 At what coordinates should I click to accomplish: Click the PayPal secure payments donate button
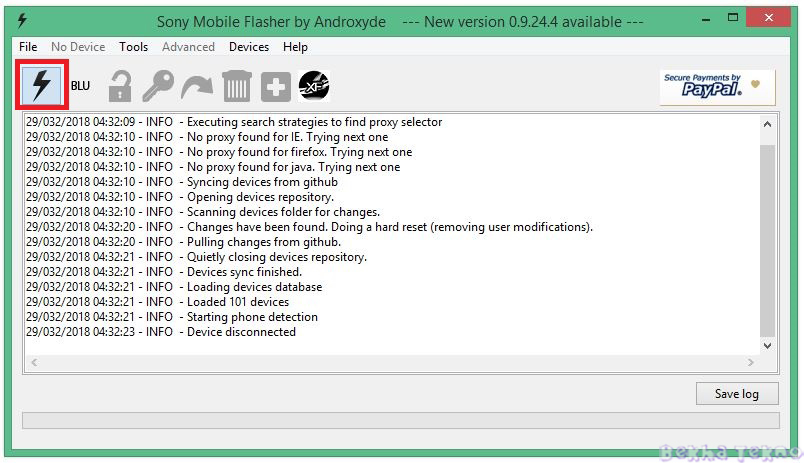717,87
